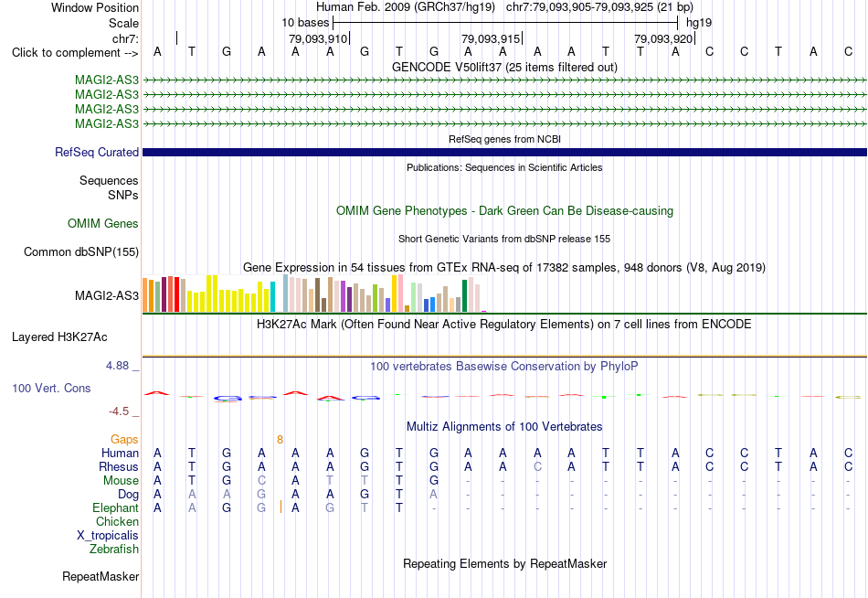Click the orange insertion bar in Elephant row
Image resolution: width=868 pixels, height=598 pixels.
(x=281, y=507)
